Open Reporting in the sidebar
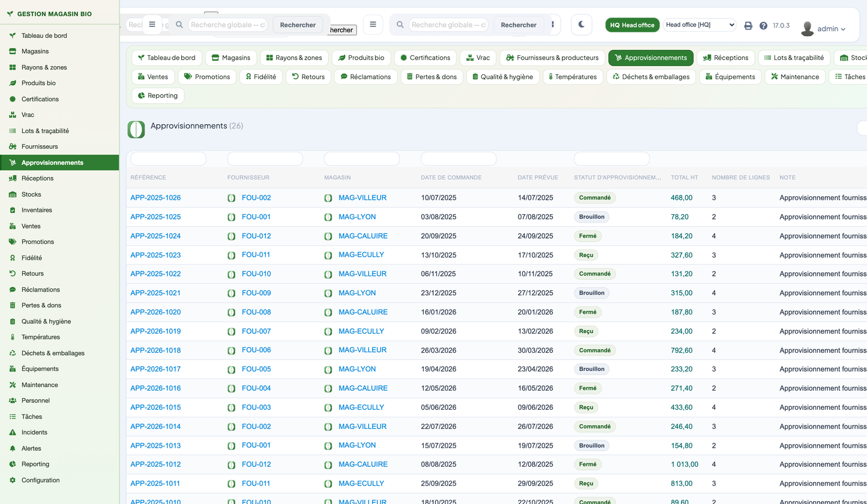Screen dimensions: 867x504 [x=35, y=464]
